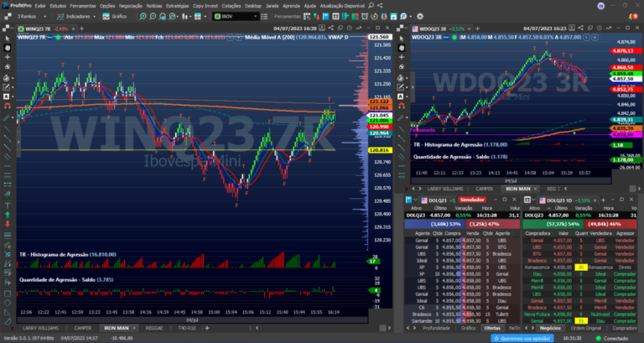Click the trend line icon in WINQ23 chart header

359,29
